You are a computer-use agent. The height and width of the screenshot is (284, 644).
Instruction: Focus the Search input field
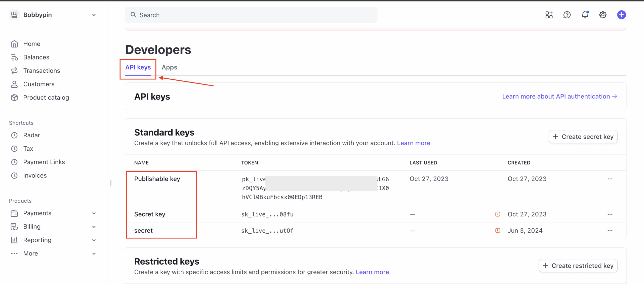tap(251, 15)
